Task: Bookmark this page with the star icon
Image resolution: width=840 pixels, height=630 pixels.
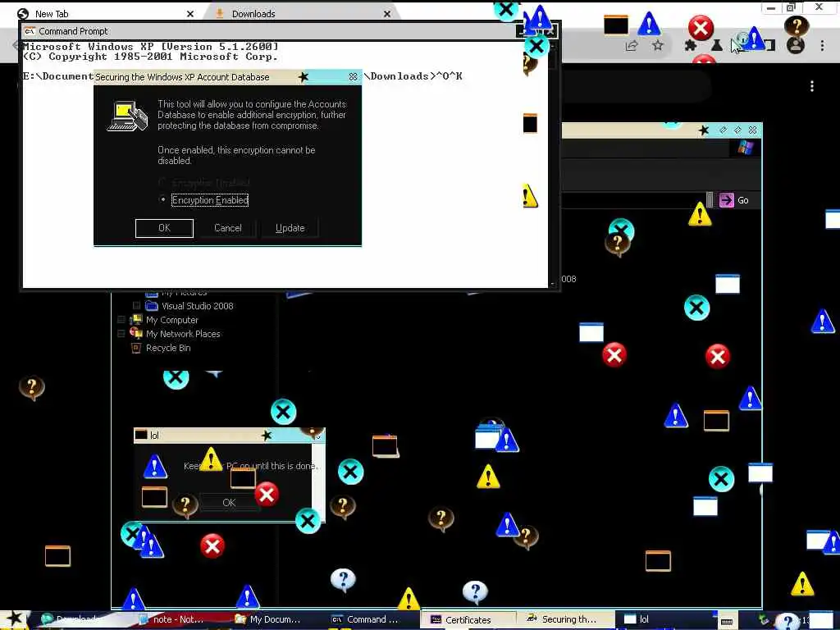Action: tap(658, 46)
